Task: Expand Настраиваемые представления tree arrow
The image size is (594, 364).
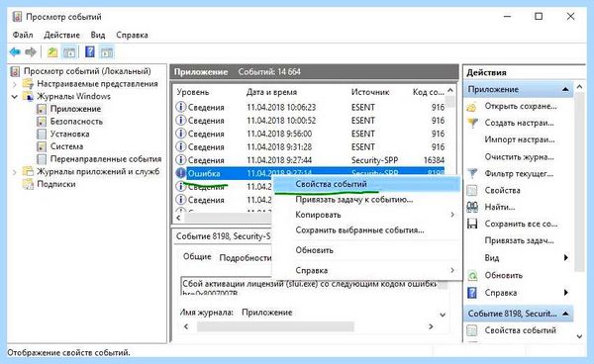Action: point(15,84)
